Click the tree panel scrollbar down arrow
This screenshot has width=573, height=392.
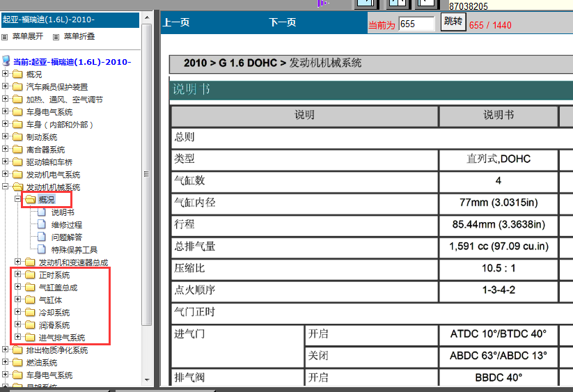(147, 380)
